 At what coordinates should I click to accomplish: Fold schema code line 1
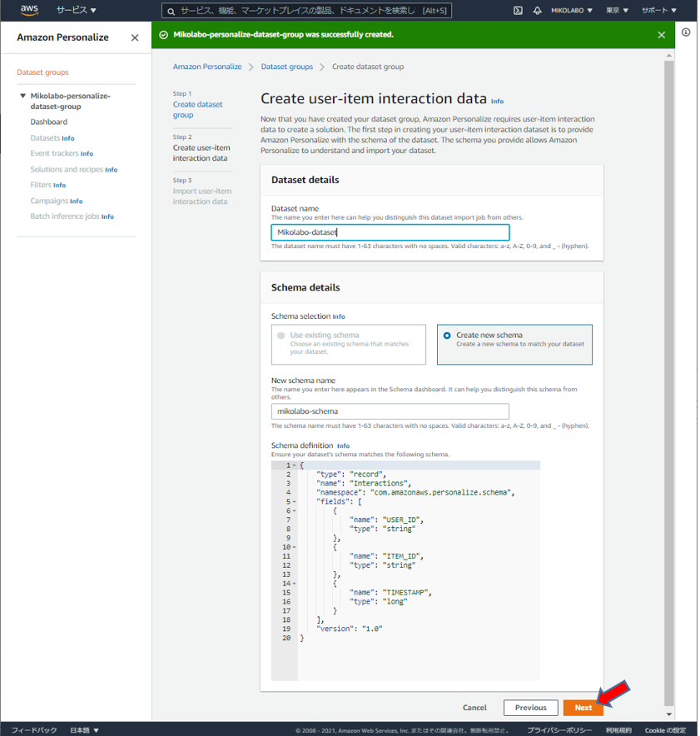(295, 466)
